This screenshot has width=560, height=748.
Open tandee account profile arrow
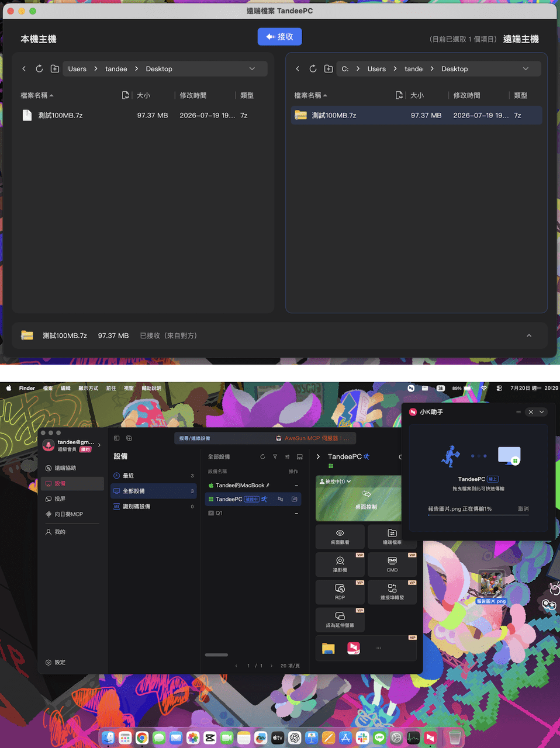99,445
